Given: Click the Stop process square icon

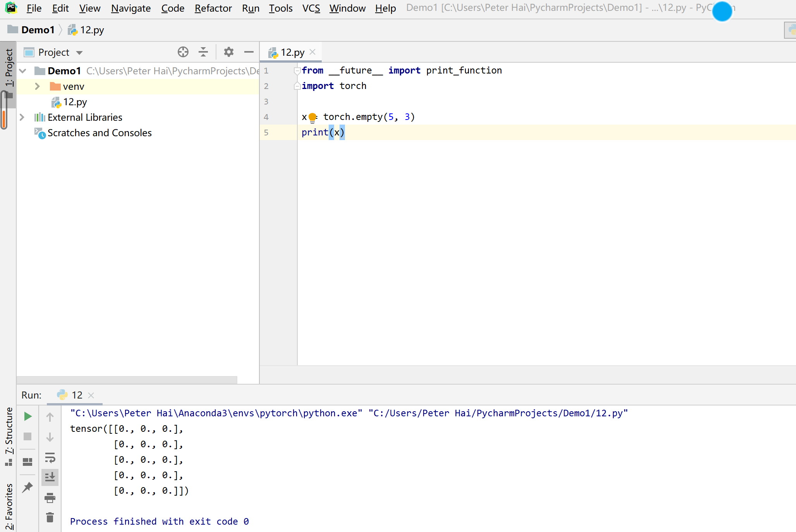Looking at the screenshot, I should (27, 436).
